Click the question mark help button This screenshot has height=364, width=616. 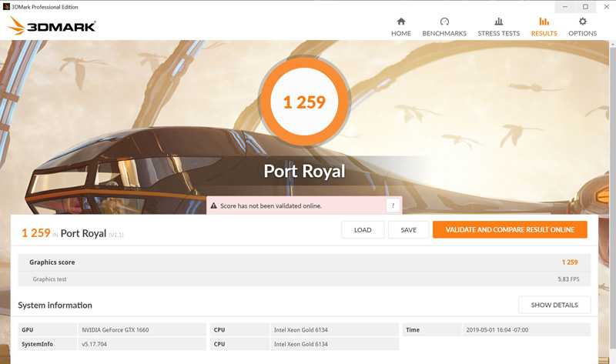click(393, 206)
